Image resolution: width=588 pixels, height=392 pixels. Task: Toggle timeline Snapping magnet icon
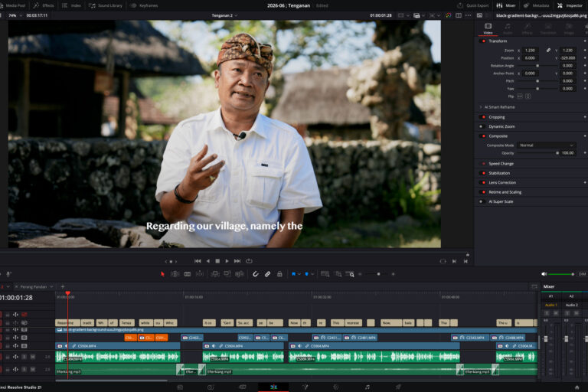click(x=256, y=274)
